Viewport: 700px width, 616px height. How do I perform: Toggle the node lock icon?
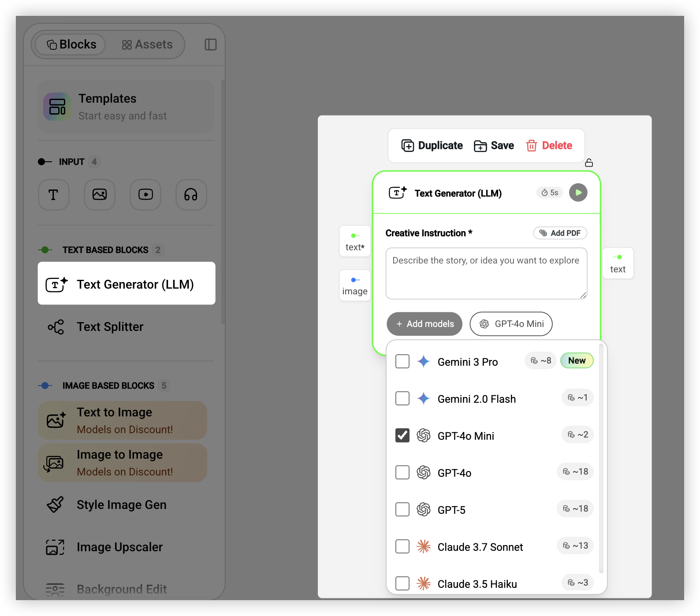589,163
